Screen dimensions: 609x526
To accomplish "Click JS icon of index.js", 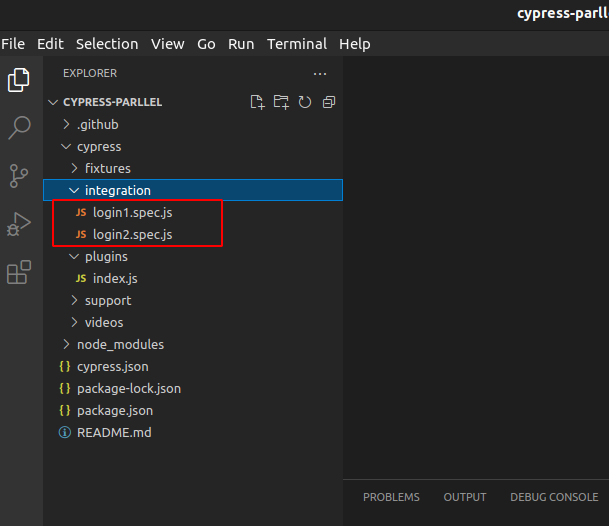I will click(x=81, y=278).
